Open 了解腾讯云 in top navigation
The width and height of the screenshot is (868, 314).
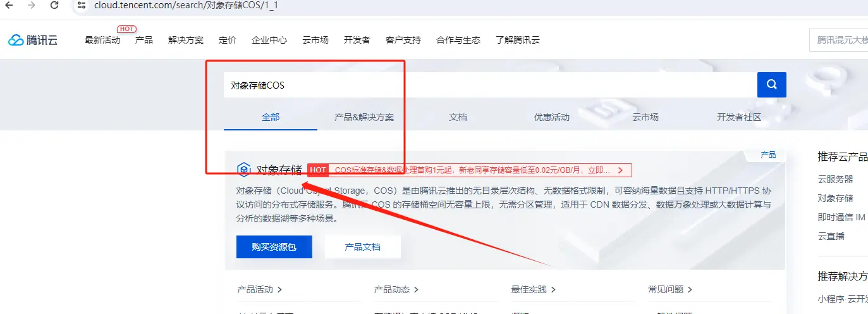point(518,40)
